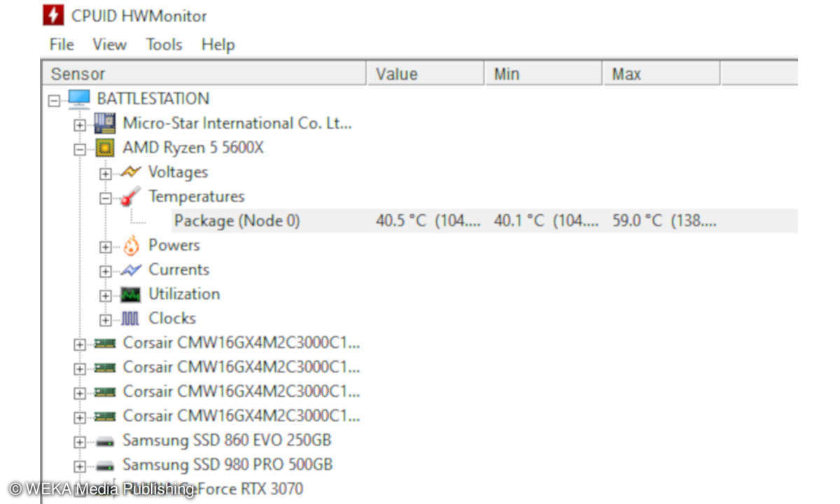Select Samsung SSD 860 EVO 250GB row

[227, 441]
